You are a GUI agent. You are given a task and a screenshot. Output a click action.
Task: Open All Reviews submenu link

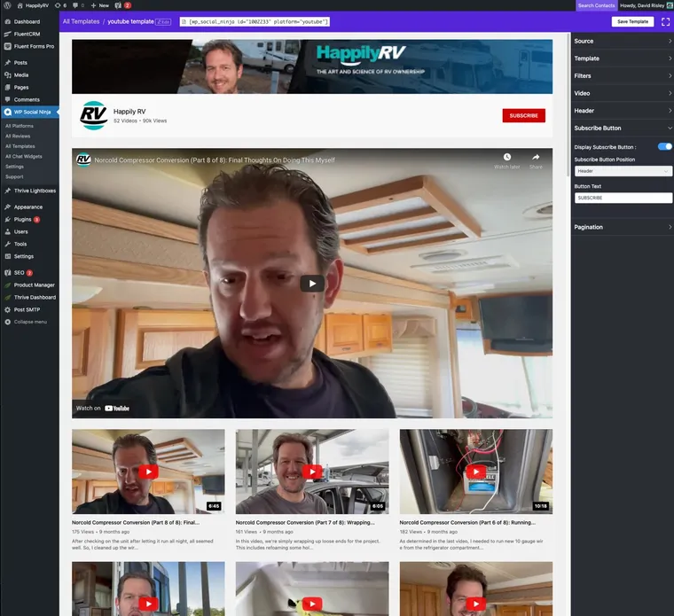click(18, 136)
